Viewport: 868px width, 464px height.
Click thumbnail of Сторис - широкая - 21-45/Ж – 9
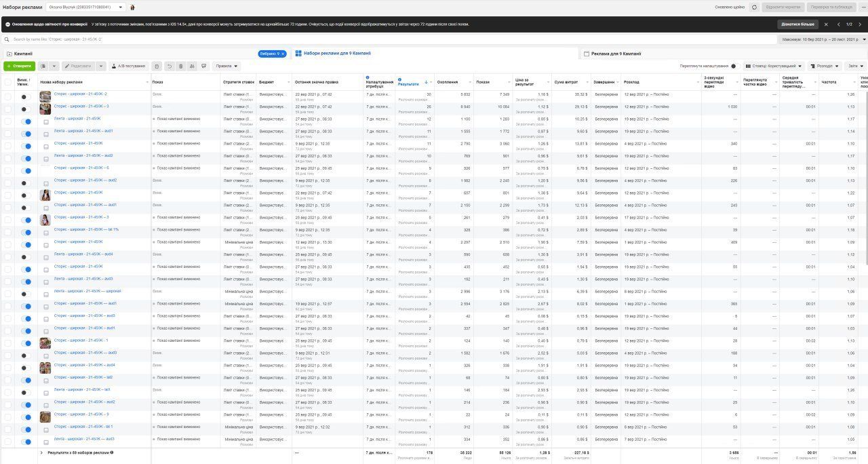tap(45, 417)
